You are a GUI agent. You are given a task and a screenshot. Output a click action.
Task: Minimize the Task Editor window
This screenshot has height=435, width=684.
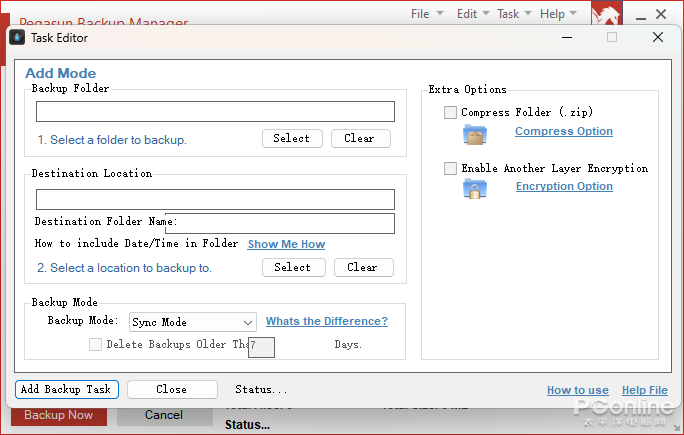click(567, 38)
